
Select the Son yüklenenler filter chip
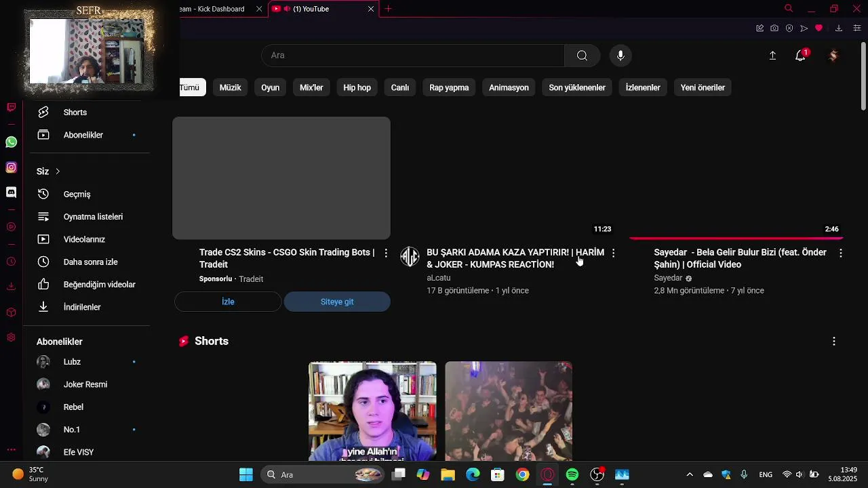577,87
